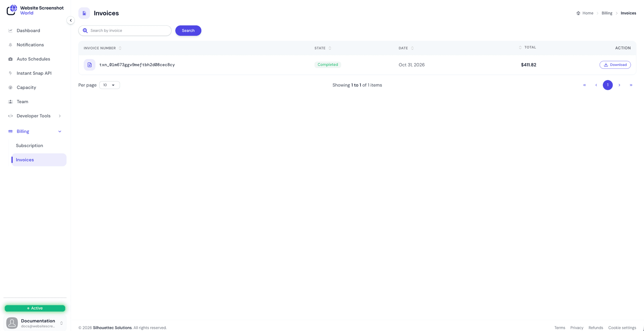The width and height of the screenshot is (644, 331).
Task: Focus the Search by invoice field
Action: (125, 30)
